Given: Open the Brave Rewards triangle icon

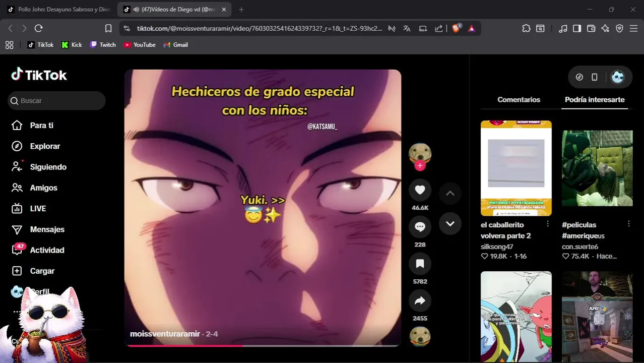Looking at the screenshot, I should pyautogui.click(x=472, y=29).
